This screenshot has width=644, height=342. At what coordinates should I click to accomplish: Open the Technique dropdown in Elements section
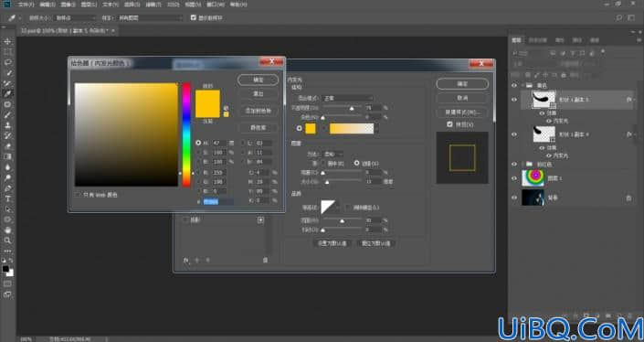pos(333,155)
